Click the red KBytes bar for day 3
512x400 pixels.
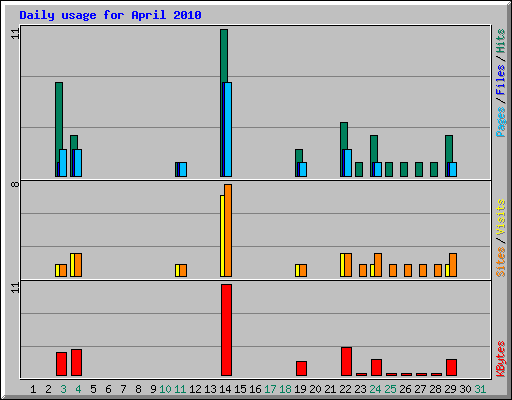61,364
